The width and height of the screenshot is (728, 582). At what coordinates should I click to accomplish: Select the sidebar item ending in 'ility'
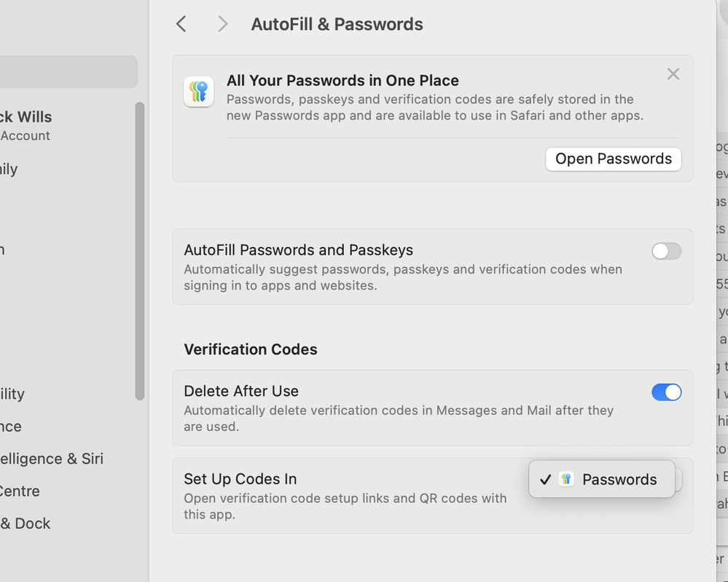click(x=12, y=394)
